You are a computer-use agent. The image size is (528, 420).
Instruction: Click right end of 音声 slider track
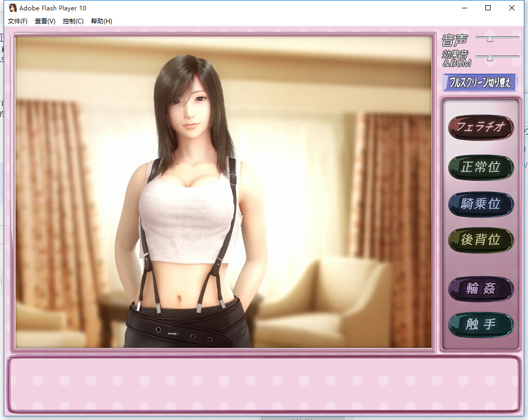click(x=517, y=37)
